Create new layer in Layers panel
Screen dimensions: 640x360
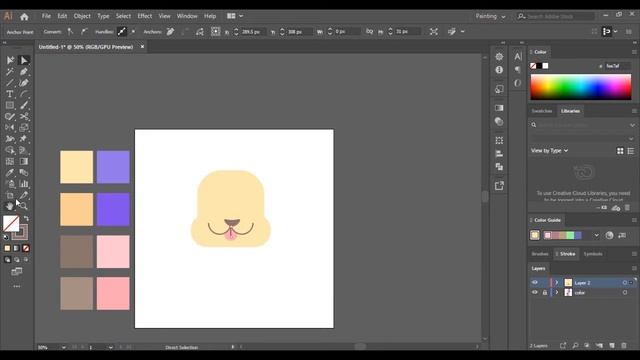tap(612, 346)
